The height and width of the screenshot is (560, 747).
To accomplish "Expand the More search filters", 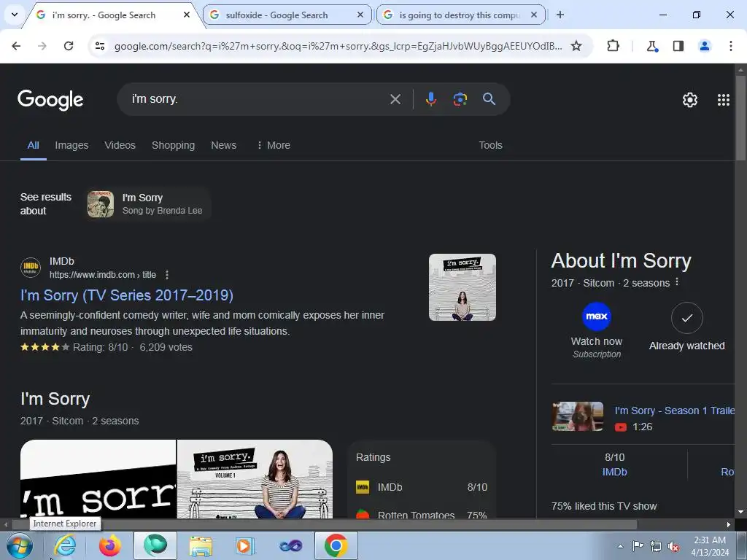I will pos(274,145).
